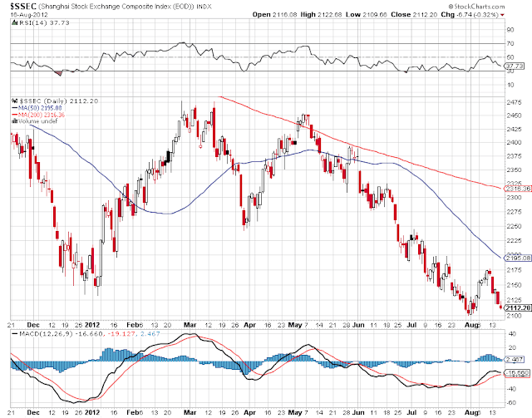The width and height of the screenshot is (532, 418).
Task: Click the MACD(12,26,9) label
Action: [x=47, y=334]
